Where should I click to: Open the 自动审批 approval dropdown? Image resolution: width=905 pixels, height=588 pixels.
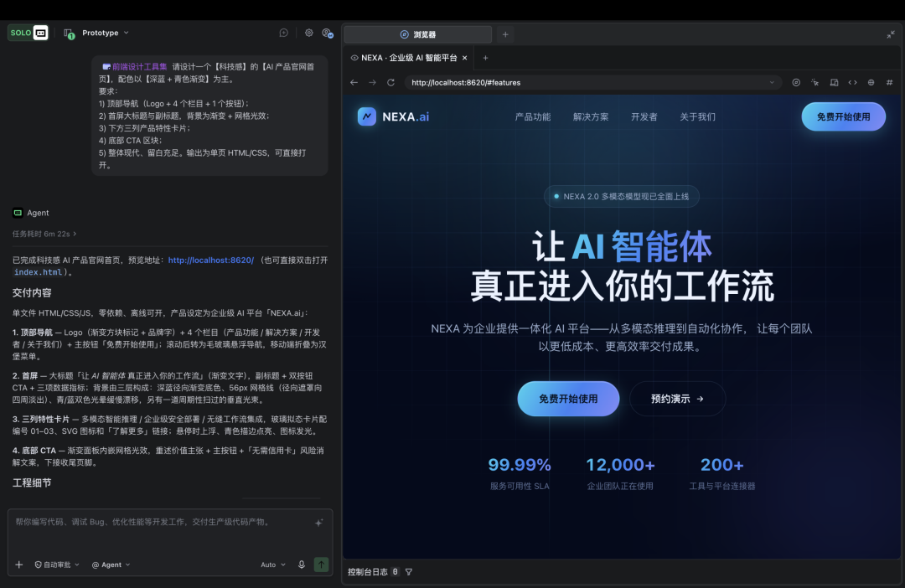57,565
